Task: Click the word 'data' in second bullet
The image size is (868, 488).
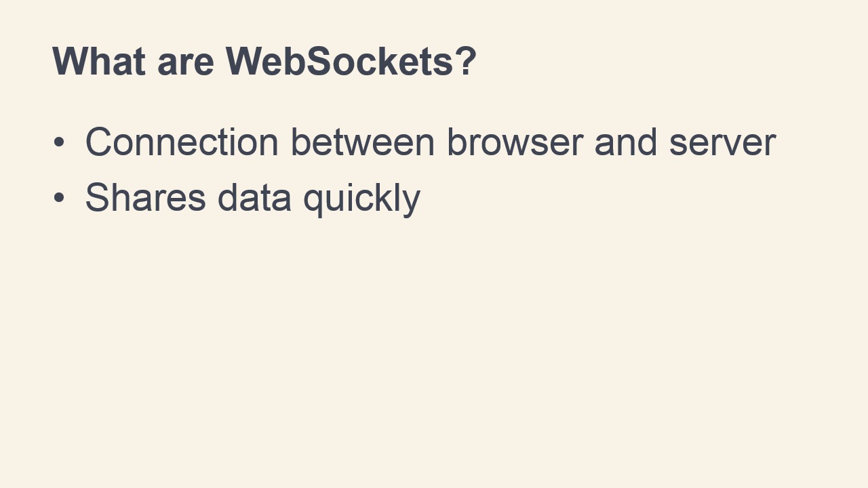Action: [x=254, y=197]
